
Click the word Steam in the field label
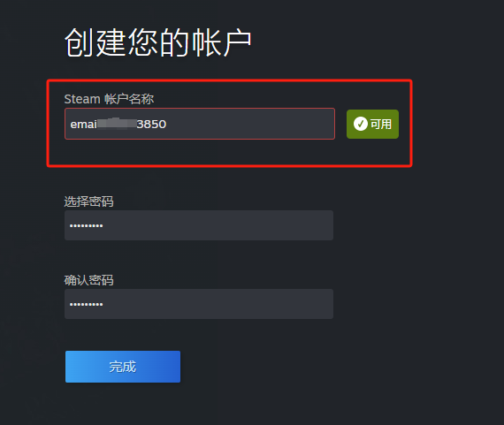click(x=82, y=99)
